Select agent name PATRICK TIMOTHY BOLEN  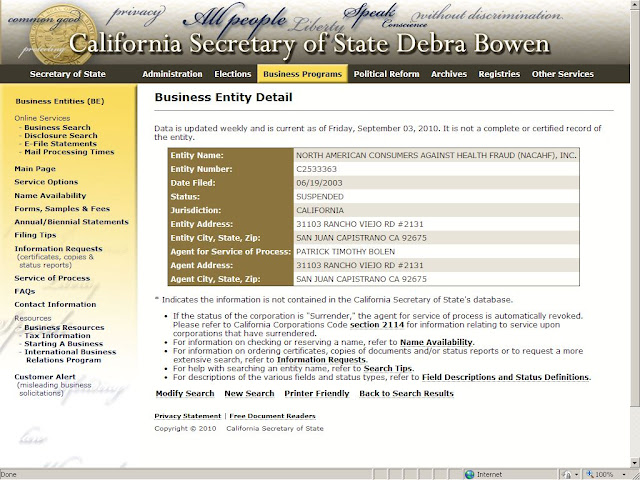(345, 251)
